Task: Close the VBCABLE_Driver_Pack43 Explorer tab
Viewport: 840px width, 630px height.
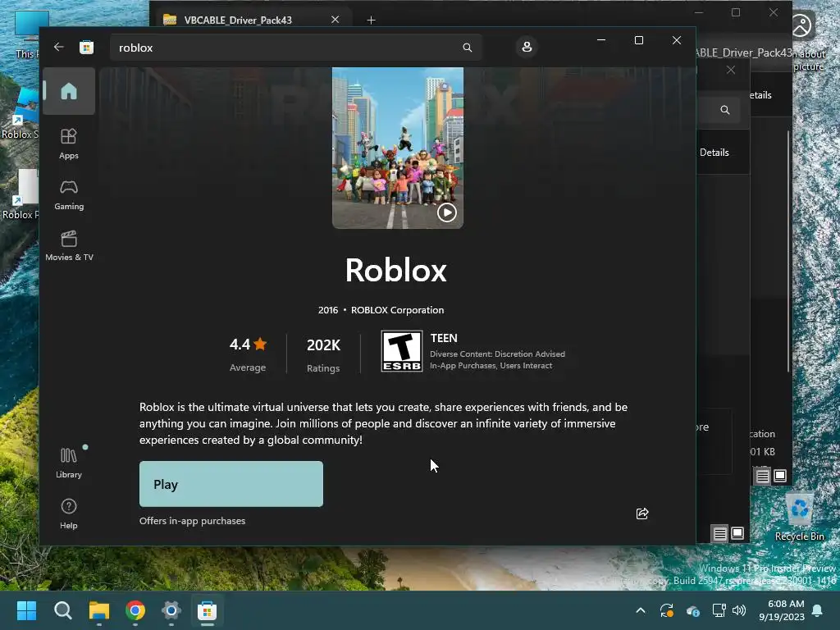Action: point(336,20)
